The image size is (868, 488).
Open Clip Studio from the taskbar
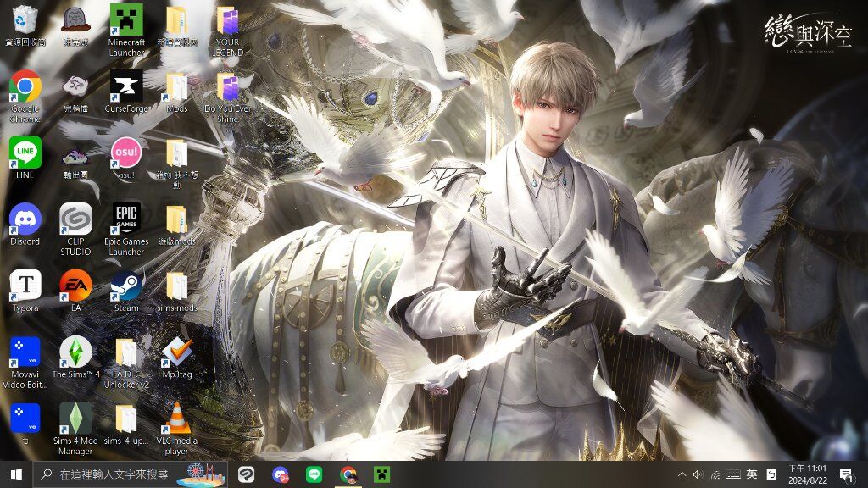[x=247, y=474]
